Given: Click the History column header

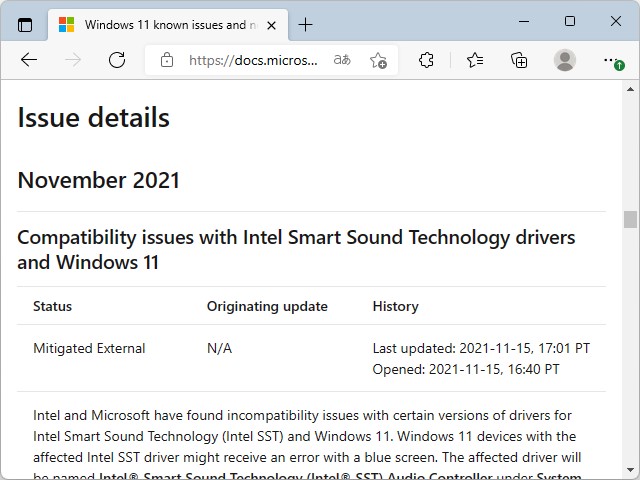Looking at the screenshot, I should point(396,306).
